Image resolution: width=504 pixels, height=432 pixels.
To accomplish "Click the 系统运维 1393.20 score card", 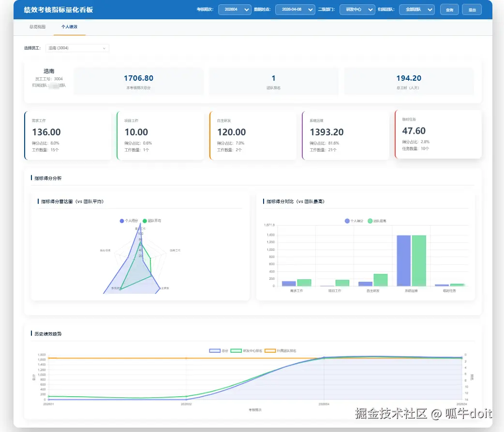I will pyautogui.click(x=345, y=135).
